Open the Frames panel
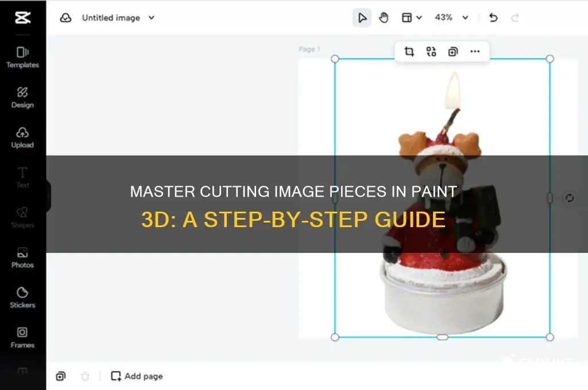Viewport: 588px width, 390px height. (22, 338)
